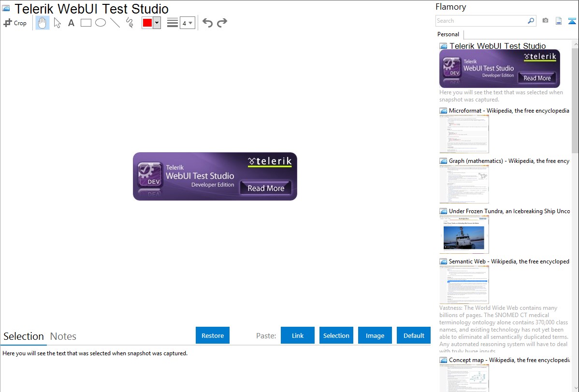This screenshot has height=392, width=579.
Task: Click 'Concept map - Wikipedia' snapshot title
Action: 509,360
